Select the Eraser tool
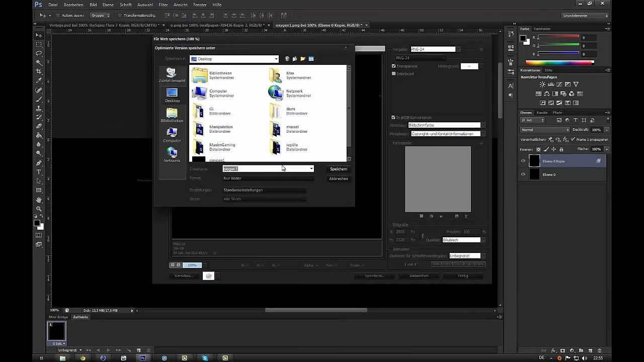 point(39,127)
